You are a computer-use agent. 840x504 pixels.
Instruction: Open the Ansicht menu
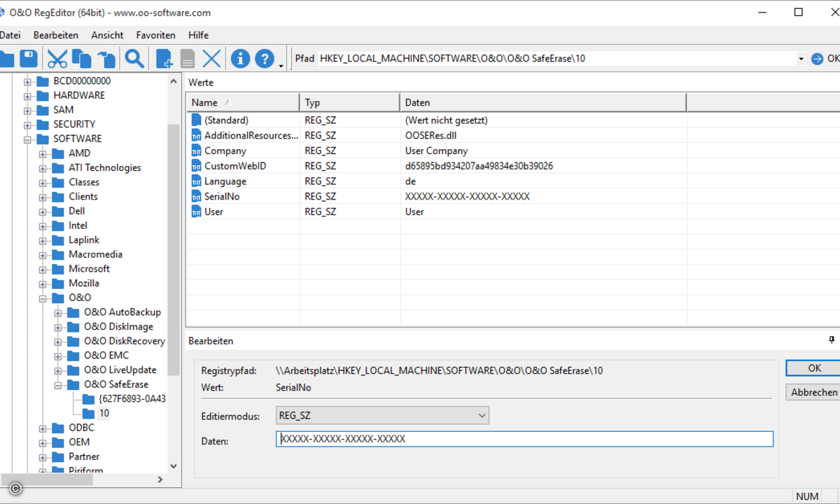click(x=107, y=35)
